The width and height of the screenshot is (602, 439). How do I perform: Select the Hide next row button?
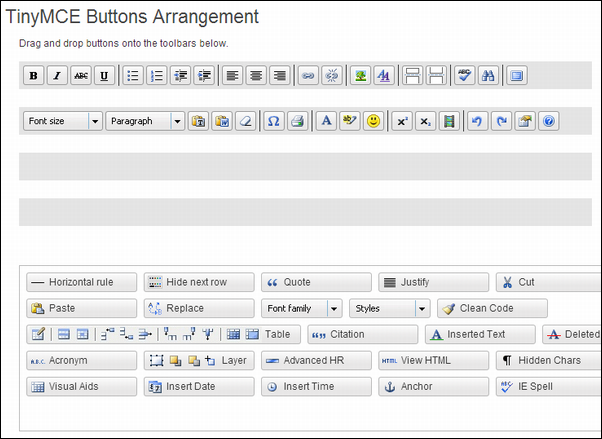tap(199, 282)
